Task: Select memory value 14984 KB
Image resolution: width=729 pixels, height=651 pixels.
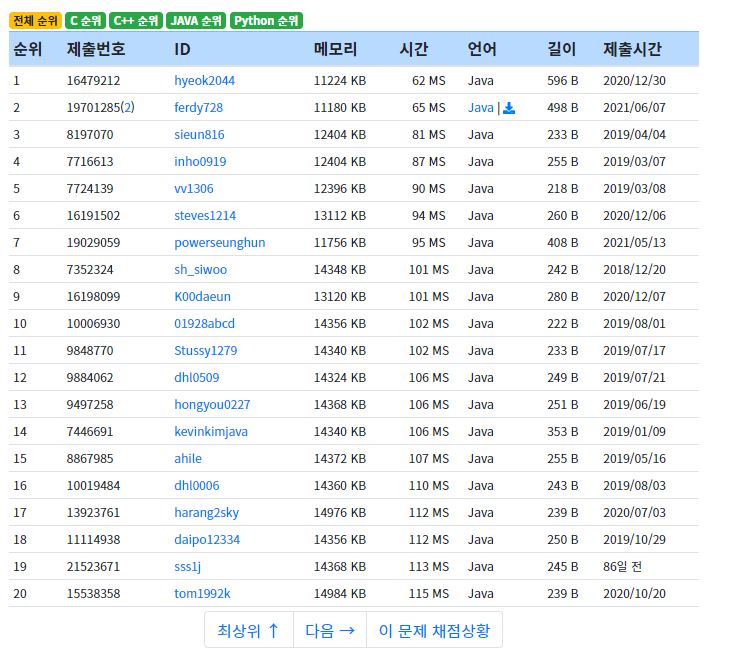Action: pos(340,593)
